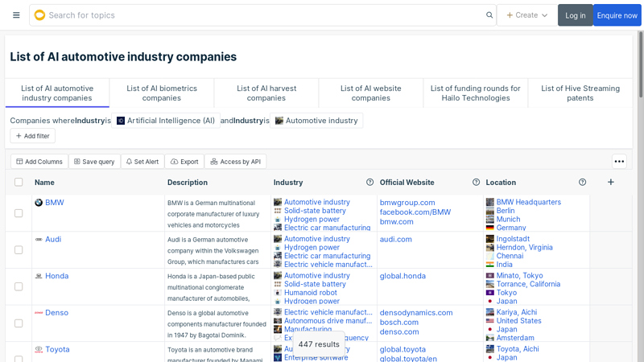Click the Denso logo icon

pos(39,313)
